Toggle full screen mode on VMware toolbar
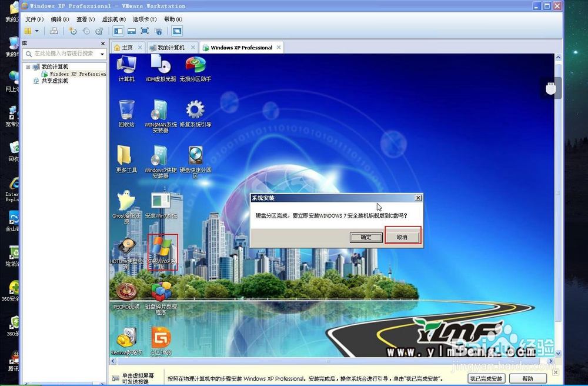This screenshot has width=588, height=386. point(144,31)
